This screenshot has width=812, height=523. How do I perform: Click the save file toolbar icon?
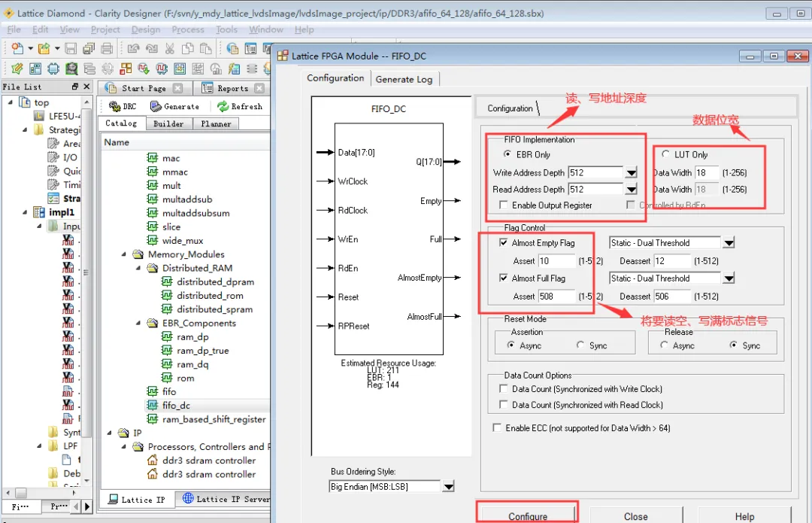(71, 49)
